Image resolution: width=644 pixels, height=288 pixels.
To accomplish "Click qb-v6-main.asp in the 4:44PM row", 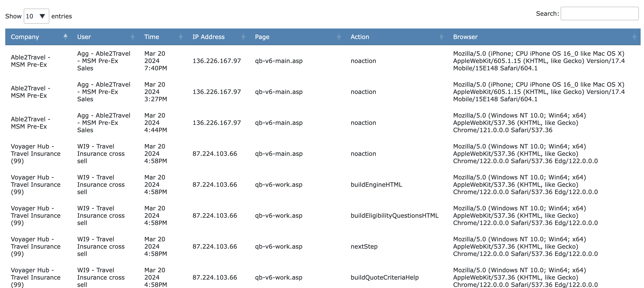I will click(x=279, y=123).
